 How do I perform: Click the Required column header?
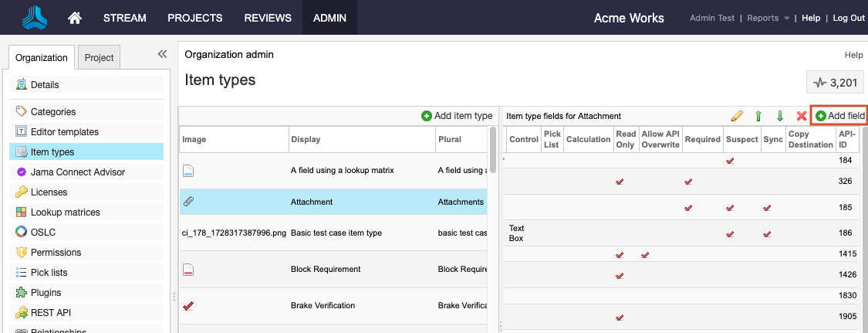[x=702, y=140]
